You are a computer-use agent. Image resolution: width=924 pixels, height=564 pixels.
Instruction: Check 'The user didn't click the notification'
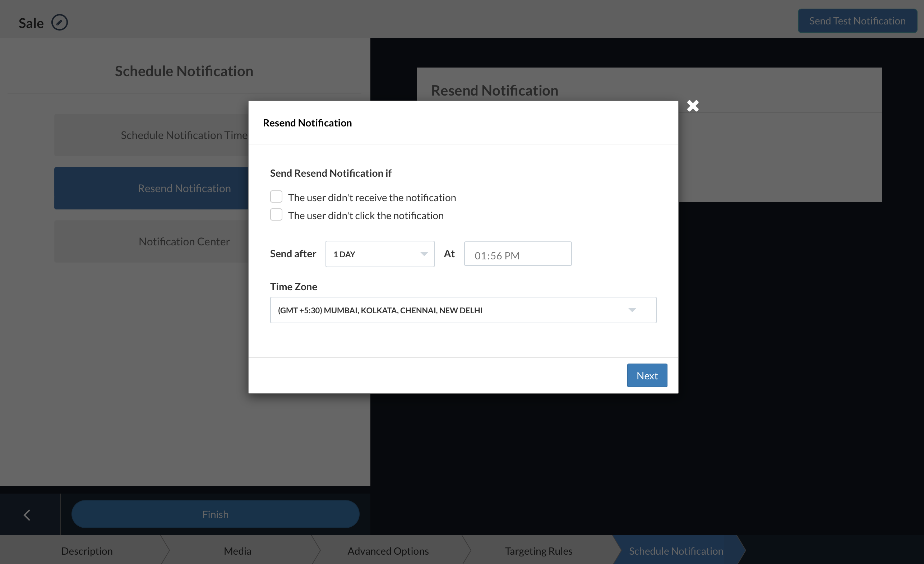[276, 214]
